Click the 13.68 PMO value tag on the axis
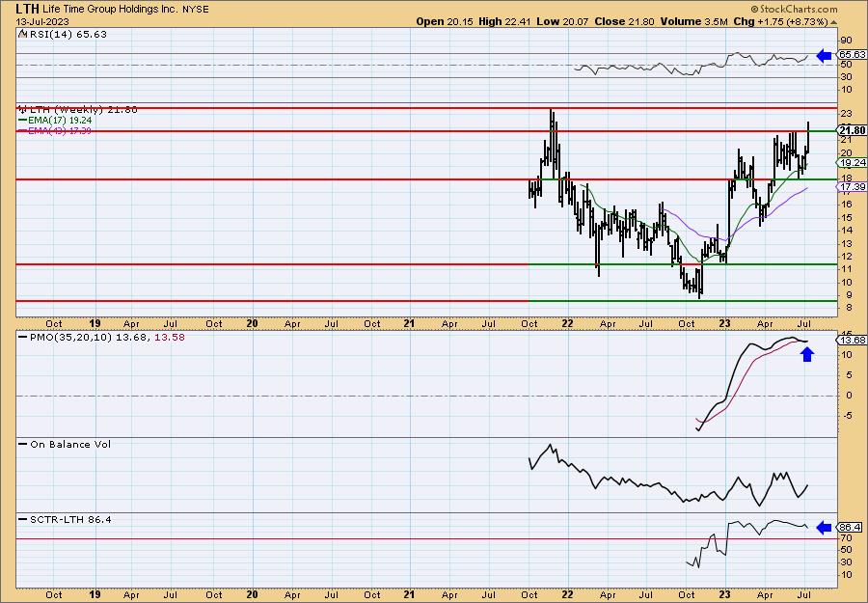 [x=852, y=340]
